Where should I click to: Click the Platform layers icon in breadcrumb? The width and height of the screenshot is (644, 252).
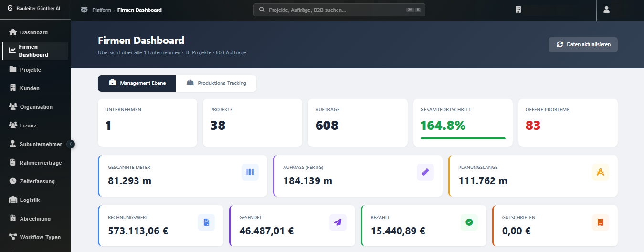pyautogui.click(x=84, y=10)
